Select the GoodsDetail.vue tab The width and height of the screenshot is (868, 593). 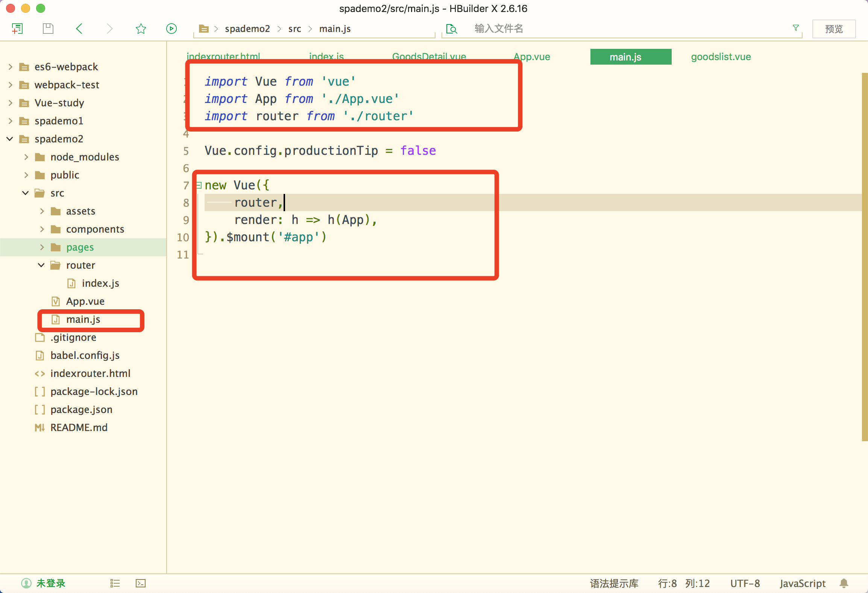[429, 56]
